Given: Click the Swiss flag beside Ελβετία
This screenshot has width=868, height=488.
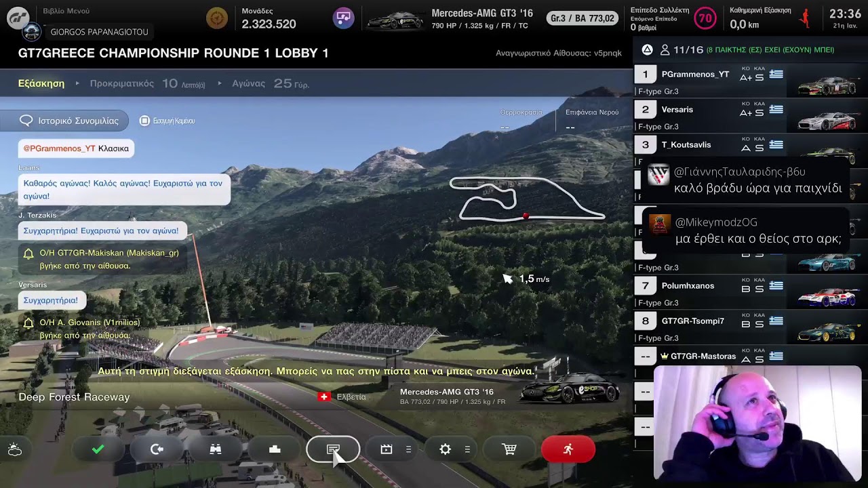Looking at the screenshot, I should pos(324,396).
